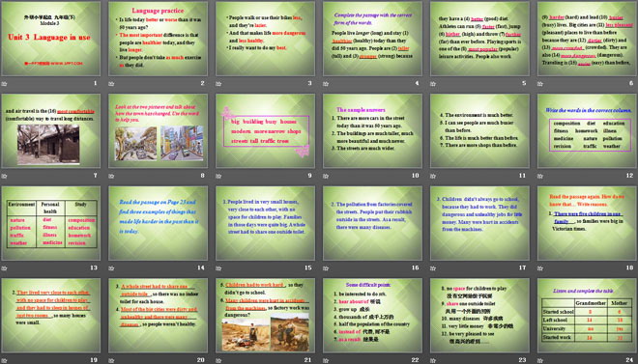The image size is (638, 364).
Task: Select slide 20 about sharing an outside toilet
Action: click(x=158, y=316)
